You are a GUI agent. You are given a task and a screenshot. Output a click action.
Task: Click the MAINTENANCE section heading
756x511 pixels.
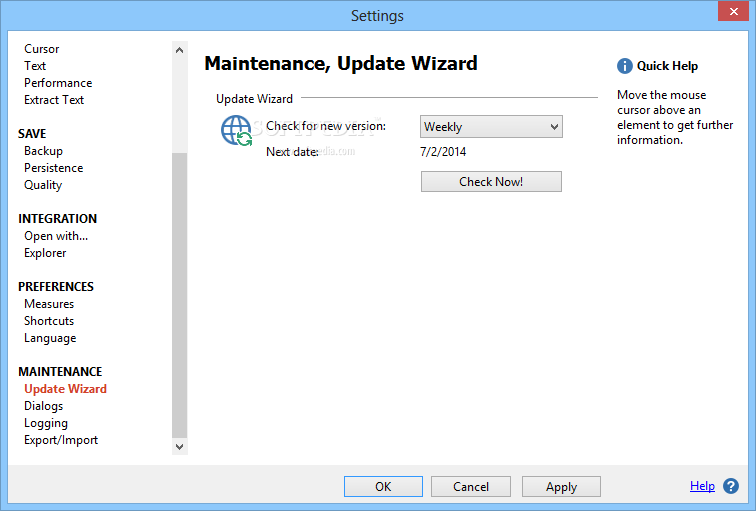[60, 372]
